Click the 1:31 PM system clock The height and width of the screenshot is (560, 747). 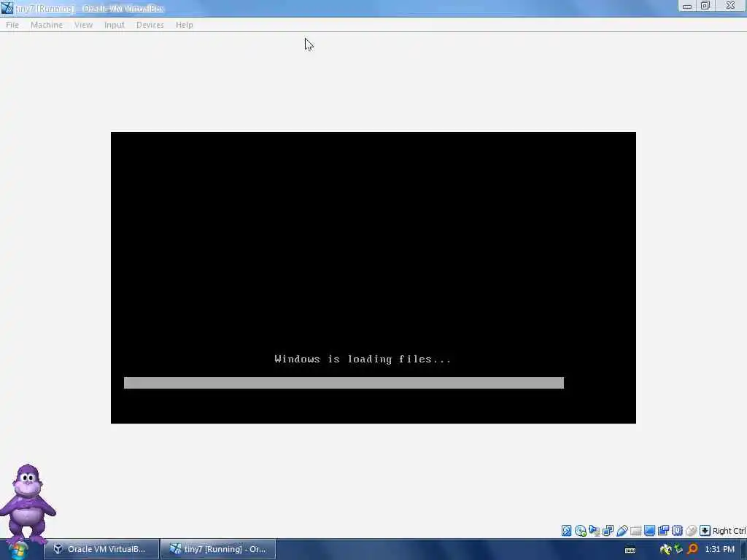719,549
